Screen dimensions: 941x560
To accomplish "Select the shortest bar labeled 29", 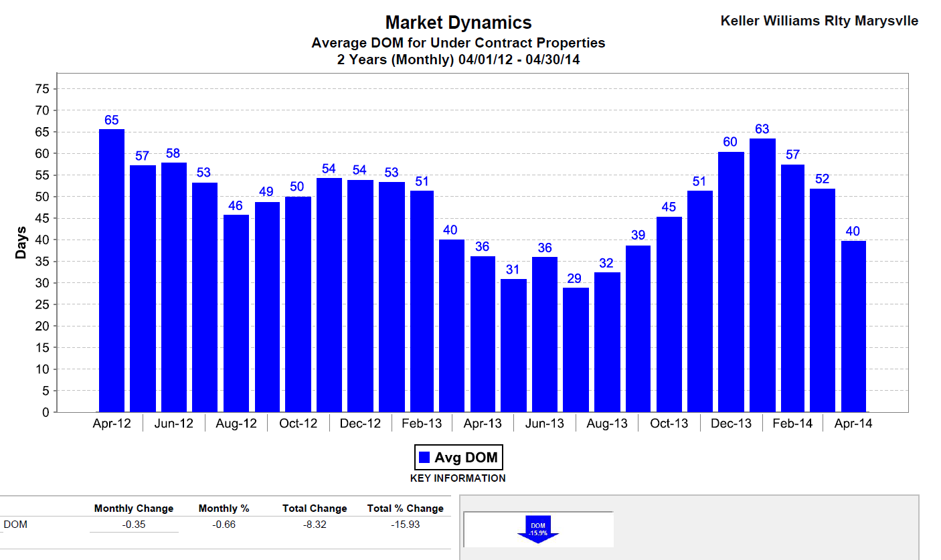I will [x=576, y=348].
